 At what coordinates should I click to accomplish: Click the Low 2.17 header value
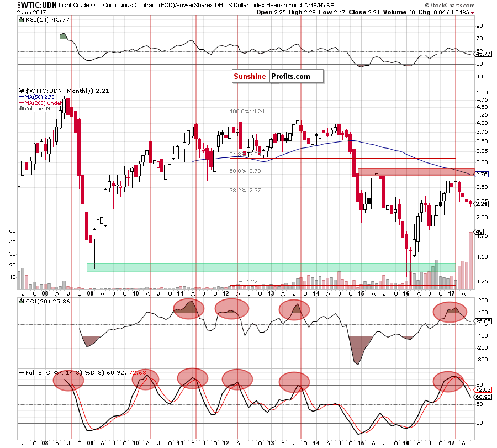(331, 12)
